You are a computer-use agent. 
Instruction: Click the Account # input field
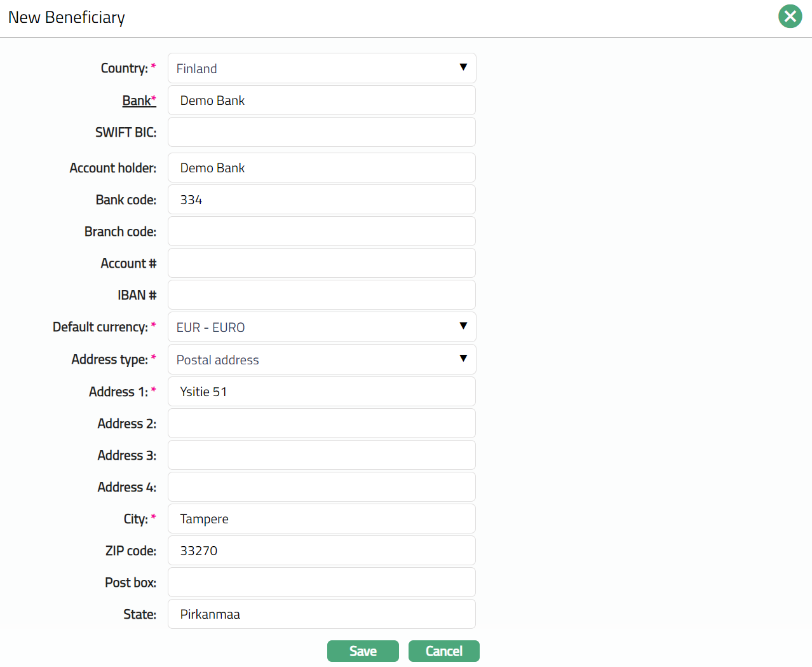point(321,263)
